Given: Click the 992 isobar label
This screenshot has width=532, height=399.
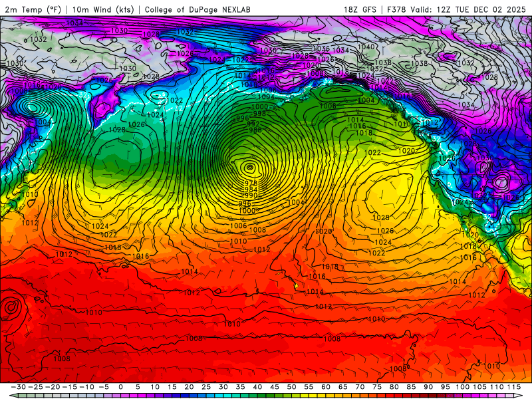Looking at the screenshot, I should coord(253,124).
